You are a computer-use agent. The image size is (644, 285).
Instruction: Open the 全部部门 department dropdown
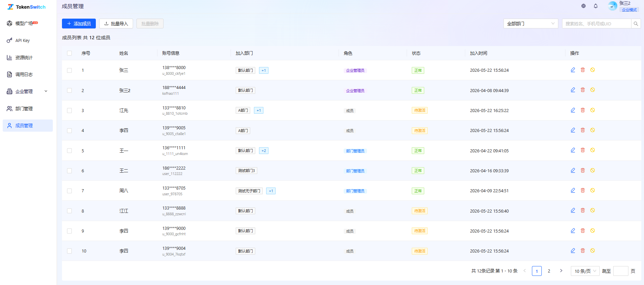pos(531,24)
